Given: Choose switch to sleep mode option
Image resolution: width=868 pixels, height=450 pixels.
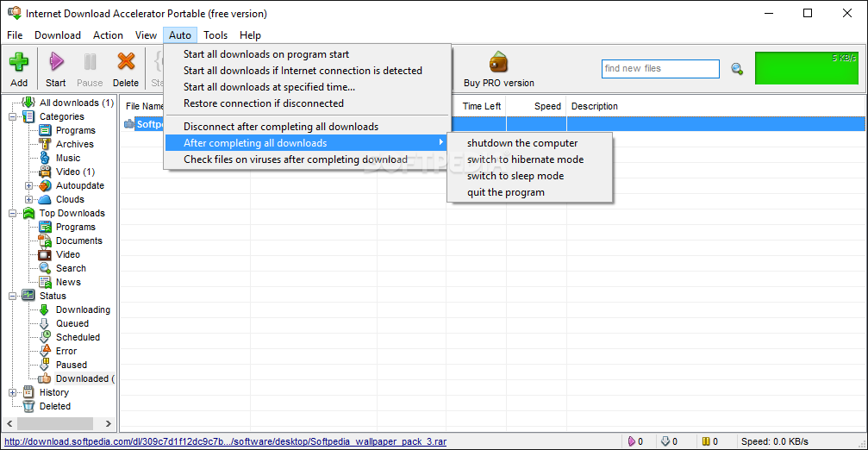Looking at the screenshot, I should [x=530, y=176].
